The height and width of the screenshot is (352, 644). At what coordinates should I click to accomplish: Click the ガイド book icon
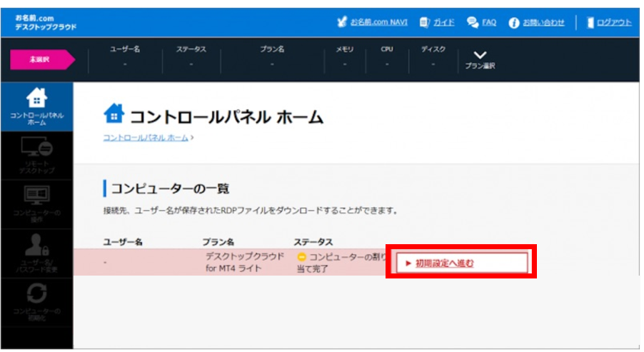click(x=424, y=22)
